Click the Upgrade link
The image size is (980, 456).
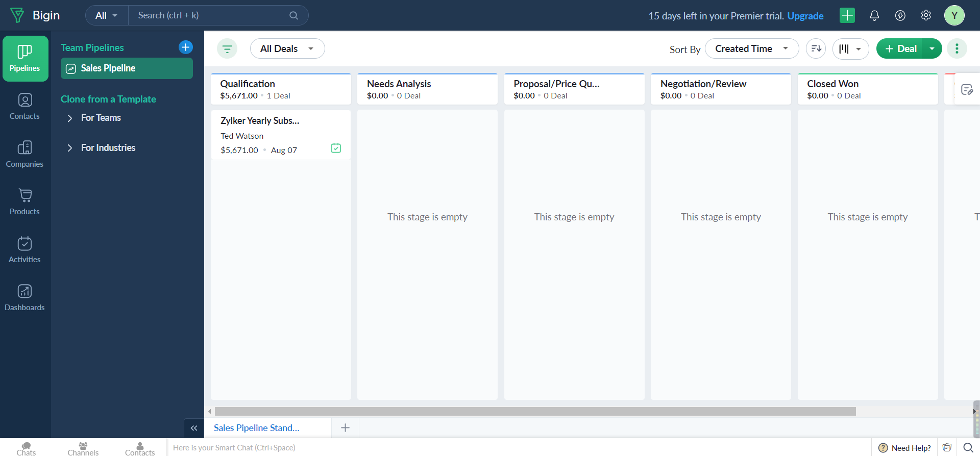805,16
